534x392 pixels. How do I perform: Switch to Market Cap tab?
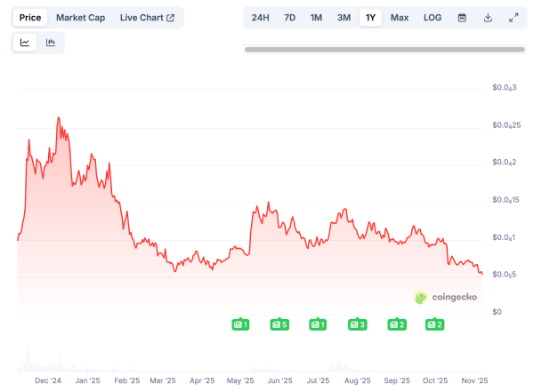tap(80, 18)
